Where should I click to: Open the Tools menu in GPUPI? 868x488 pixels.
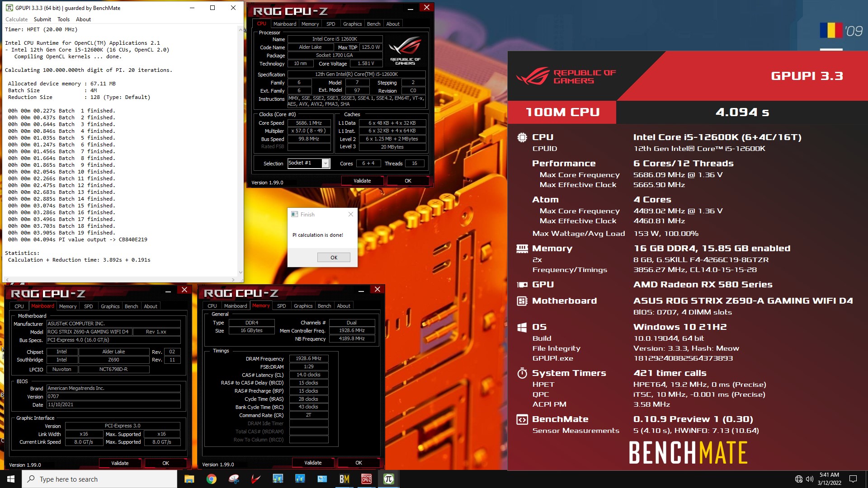[63, 19]
